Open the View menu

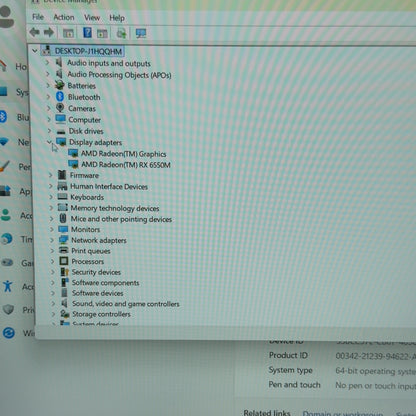click(x=92, y=18)
